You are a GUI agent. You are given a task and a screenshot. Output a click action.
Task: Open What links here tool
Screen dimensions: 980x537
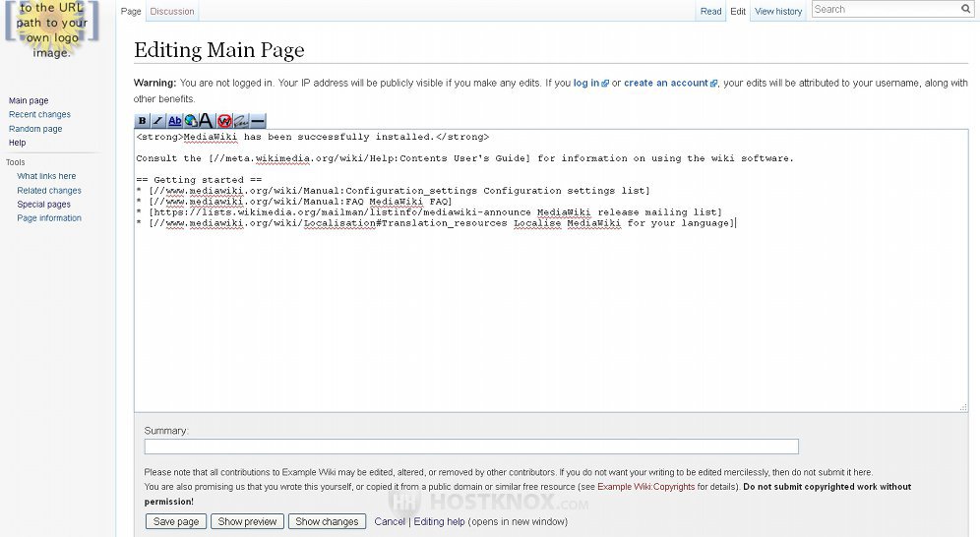pos(46,176)
